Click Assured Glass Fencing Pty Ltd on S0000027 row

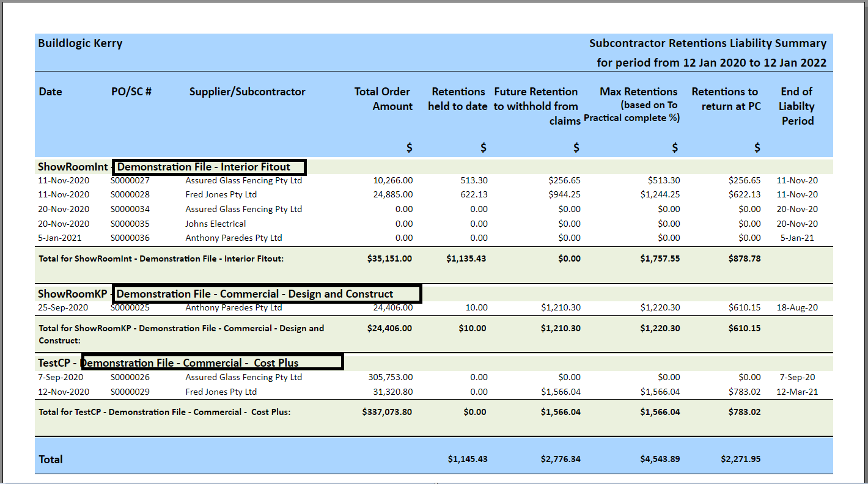click(x=244, y=180)
